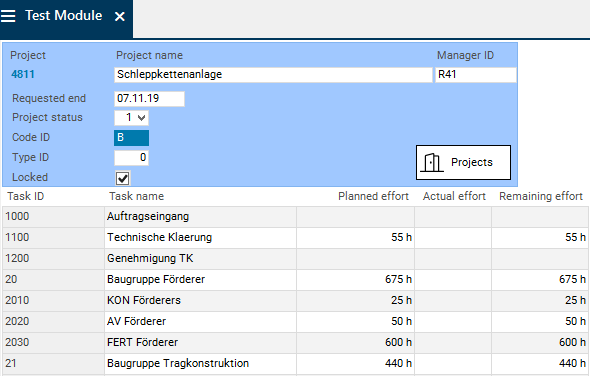Image resolution: width=590 pixels, height=376 pixels.
Task: Uncheck the Locked checkbox
Action: coord(122,178)
